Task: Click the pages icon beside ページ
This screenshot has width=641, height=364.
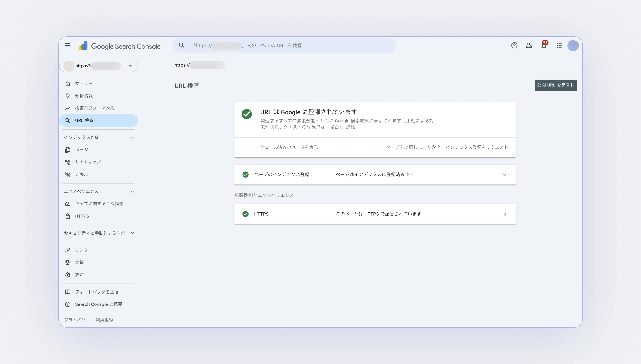Action: tap(68, 150)
